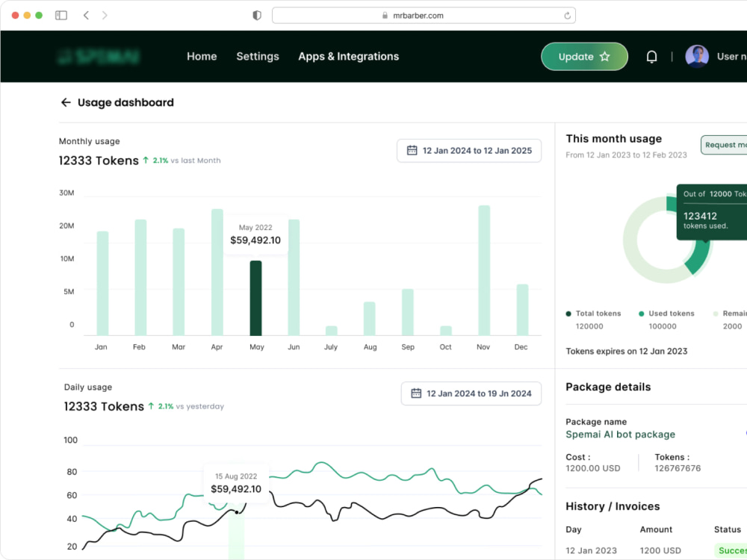Click Used tokens value 100000

663,326
